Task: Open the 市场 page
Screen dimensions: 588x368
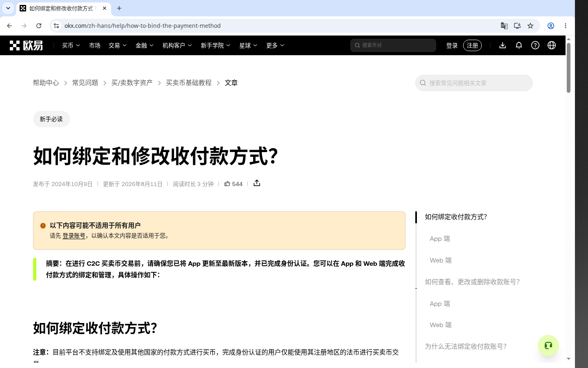Action: pyautogui.click(x=95, y=45)
